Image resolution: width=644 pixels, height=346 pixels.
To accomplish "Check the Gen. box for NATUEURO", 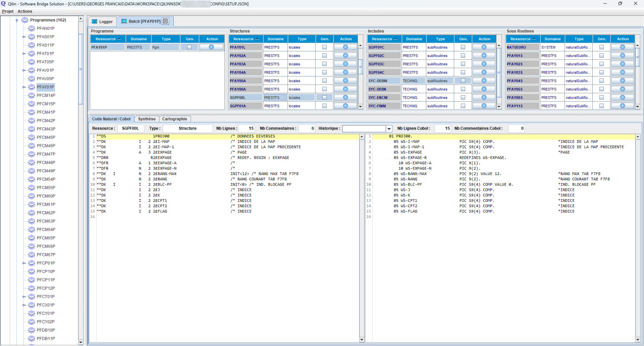I will click(602, 47).
